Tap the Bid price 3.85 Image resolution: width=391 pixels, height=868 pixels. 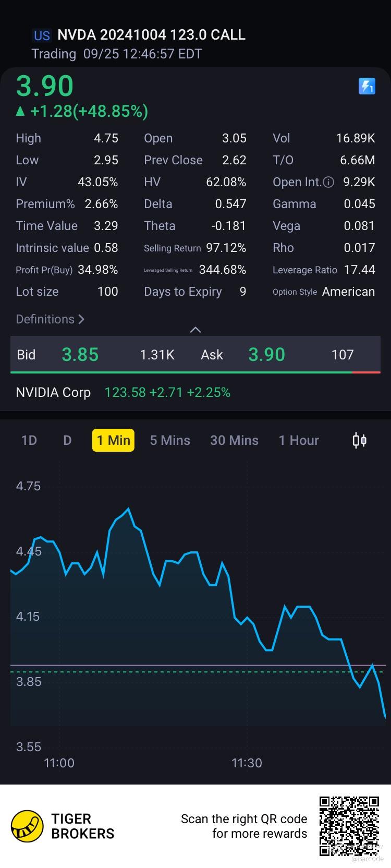point(80,355)
